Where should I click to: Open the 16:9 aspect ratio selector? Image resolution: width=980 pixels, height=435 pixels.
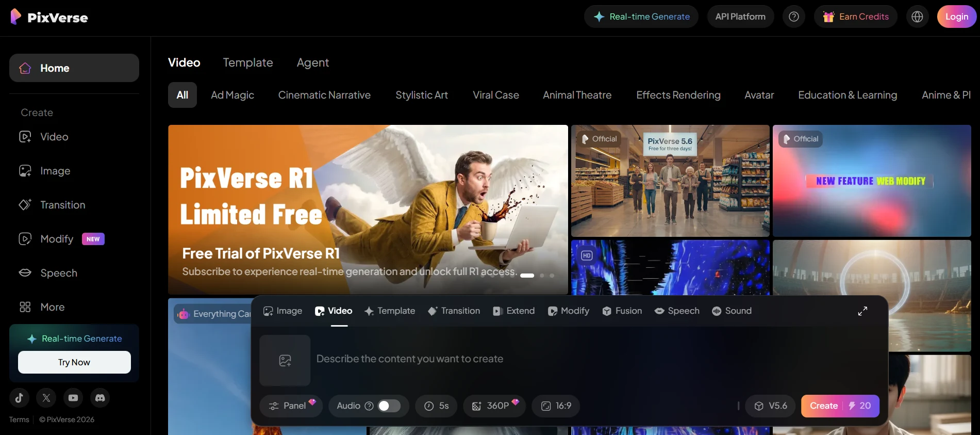556,406
